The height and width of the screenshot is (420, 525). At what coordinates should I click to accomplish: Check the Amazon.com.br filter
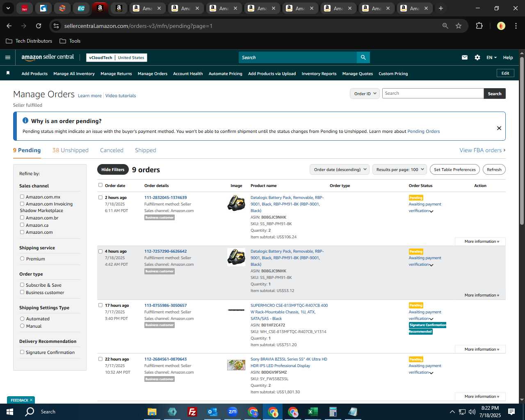(x=22, y=217)
